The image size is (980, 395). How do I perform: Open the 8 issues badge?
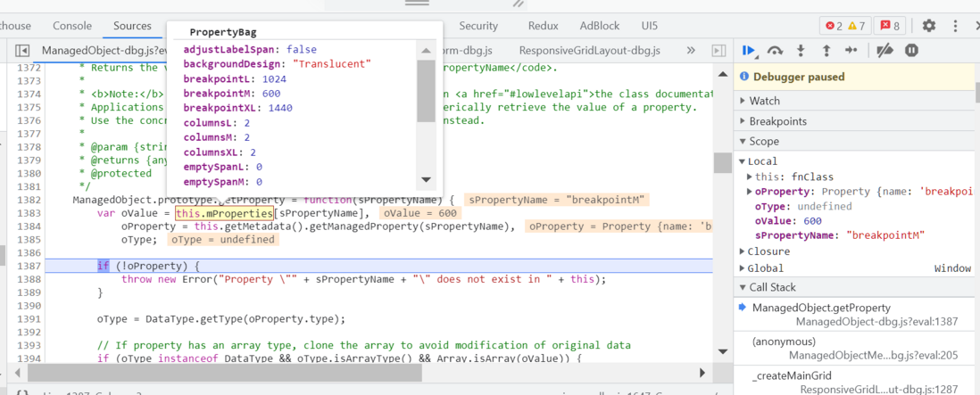tap(890, 26)
